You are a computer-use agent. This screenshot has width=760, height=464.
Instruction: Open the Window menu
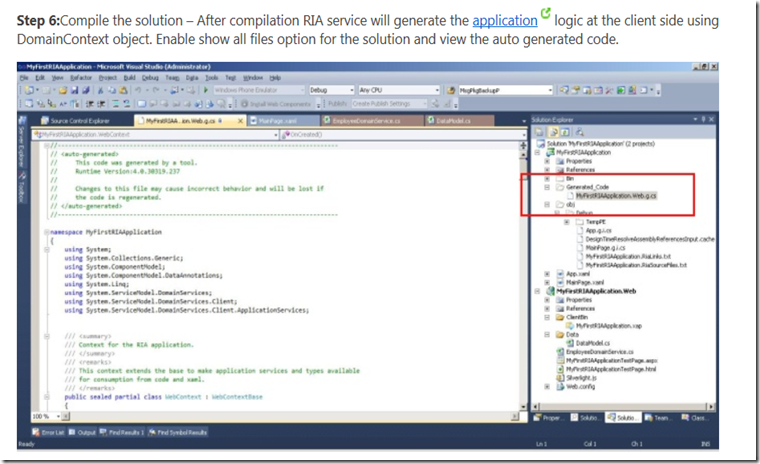point(253,78)
